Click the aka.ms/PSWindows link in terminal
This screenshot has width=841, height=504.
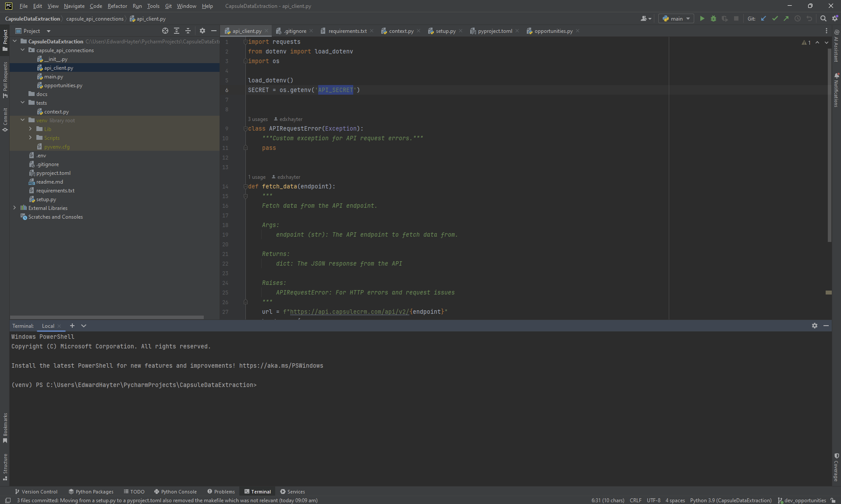pos(281,366)
